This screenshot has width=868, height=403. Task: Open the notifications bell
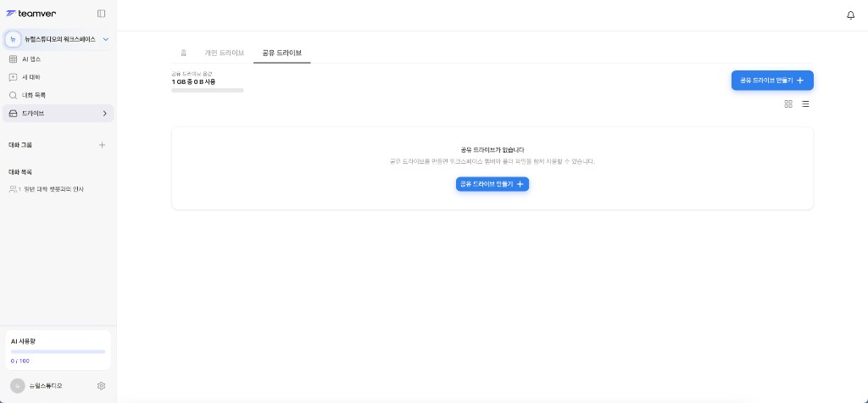(851, 15)
